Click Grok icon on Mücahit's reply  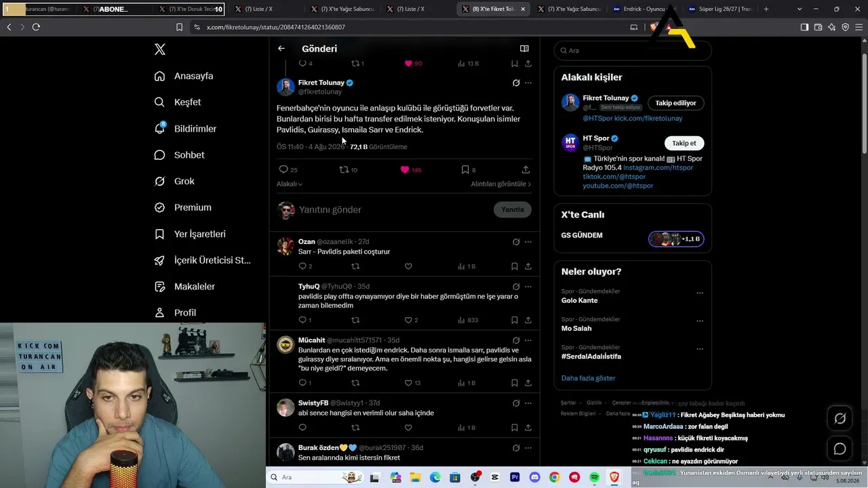[x=516, y=340]
